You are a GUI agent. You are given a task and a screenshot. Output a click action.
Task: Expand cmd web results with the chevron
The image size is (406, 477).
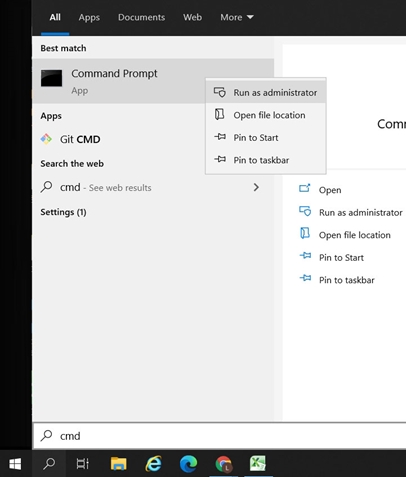point(256,187)
